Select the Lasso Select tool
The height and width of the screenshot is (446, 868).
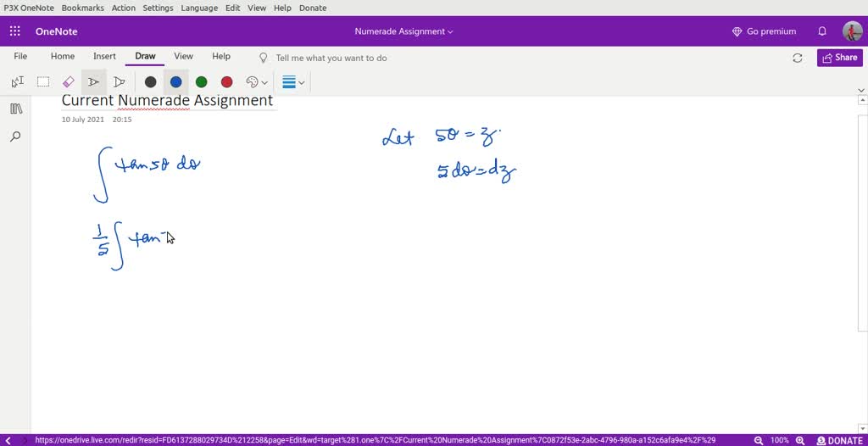coord(43,82)
